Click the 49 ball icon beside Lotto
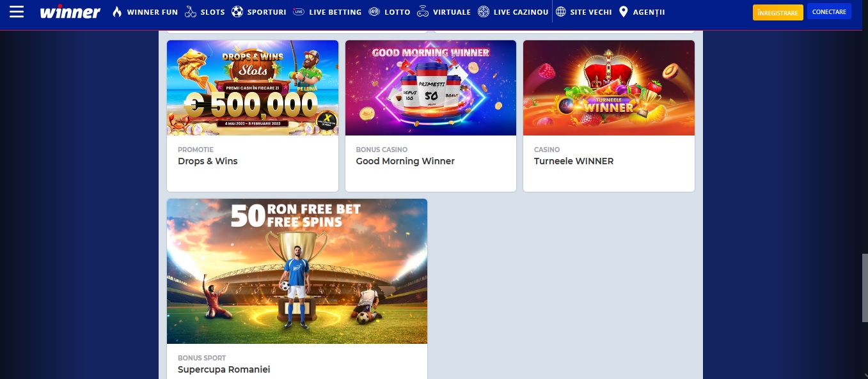This screenshot has height=379, width=868. point(374,12)
